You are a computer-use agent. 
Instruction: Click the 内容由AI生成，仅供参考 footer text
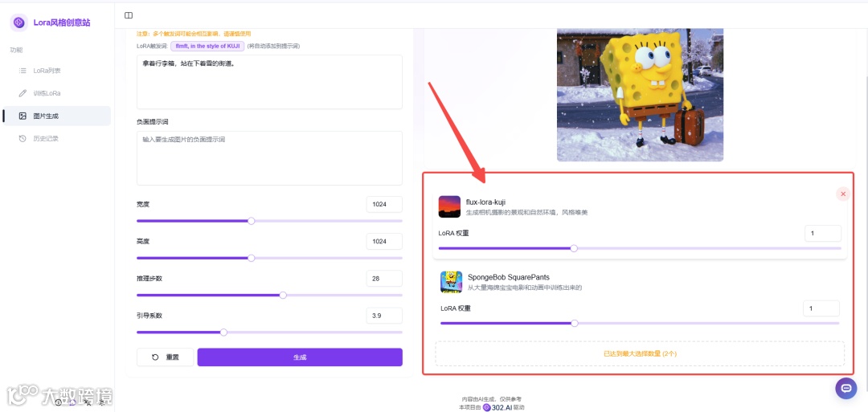(492, 398)
